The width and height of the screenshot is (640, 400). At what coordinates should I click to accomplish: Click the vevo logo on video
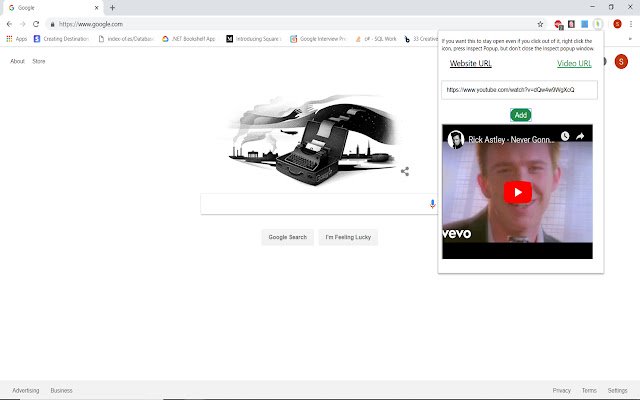pos(457,233)
